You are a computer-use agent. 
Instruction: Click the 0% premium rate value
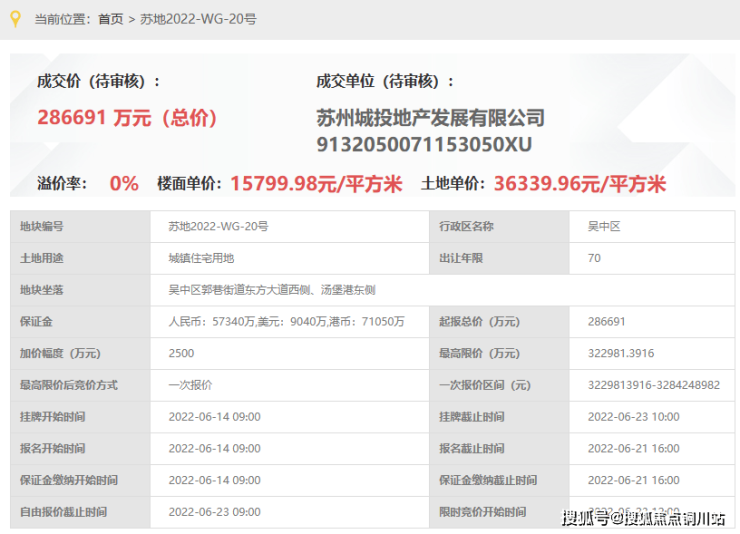tap(124, 184)
